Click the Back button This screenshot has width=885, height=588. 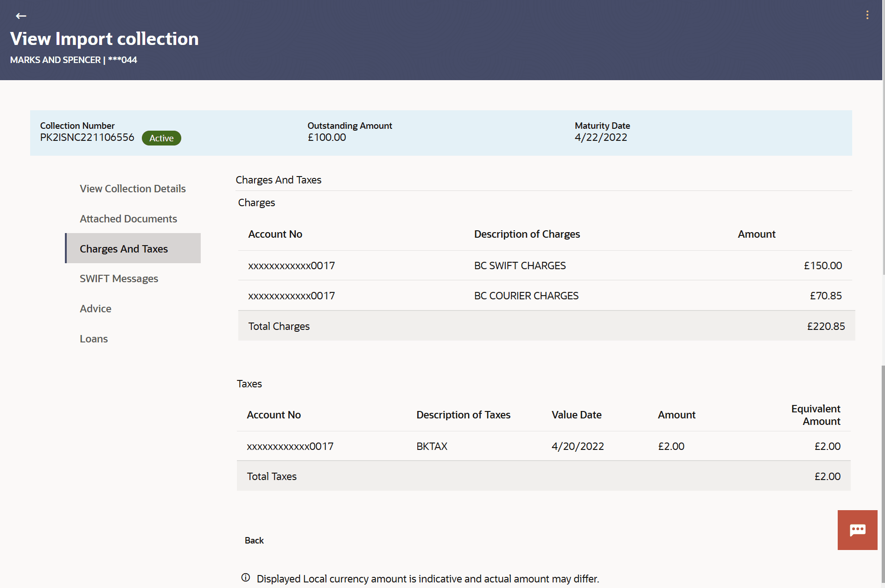[254, 540]
